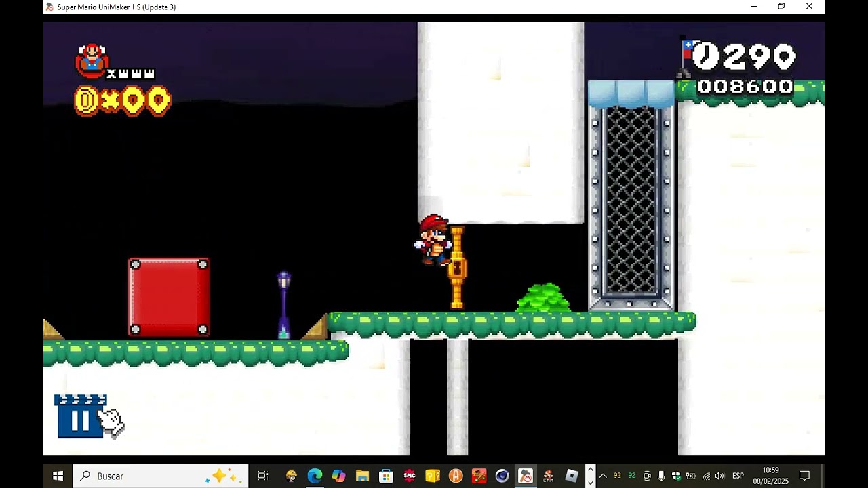Screen dimensions: 868x488
Task: Click the gold coin counter icon
Action: click(x=86, y=100)
